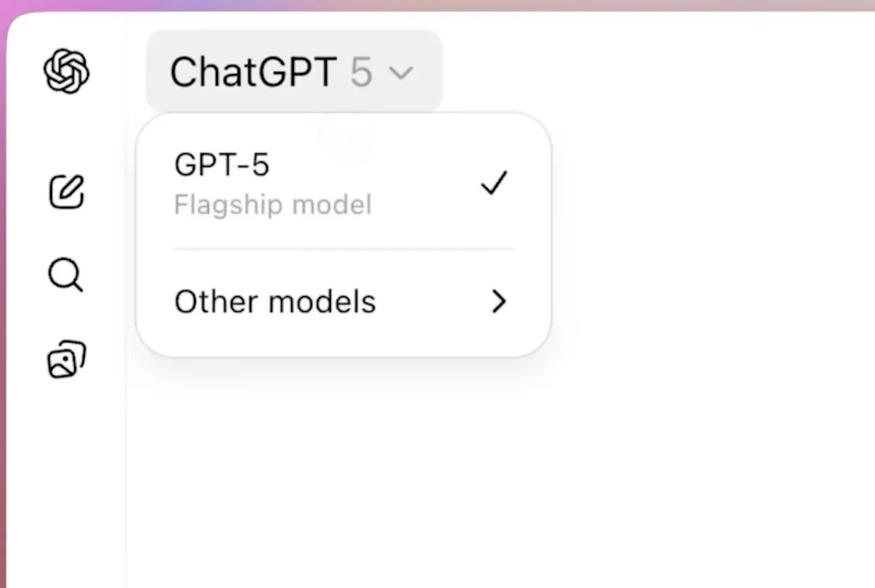The height and width of the screenshot is (588, 875).
Task: Click the "ChatGPT" title text in header
Action: coord(253,73)
